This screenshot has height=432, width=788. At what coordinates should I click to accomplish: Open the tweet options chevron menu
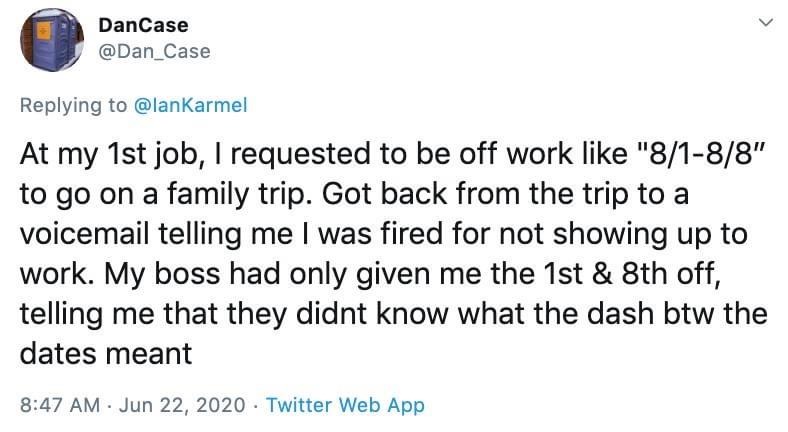pyautogui.click(x=766, y=23)
